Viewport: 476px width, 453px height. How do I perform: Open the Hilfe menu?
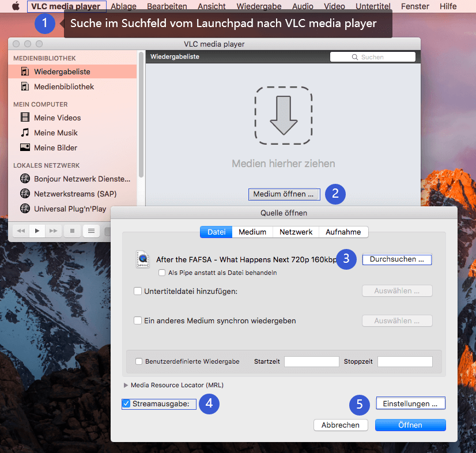(448, 6)
